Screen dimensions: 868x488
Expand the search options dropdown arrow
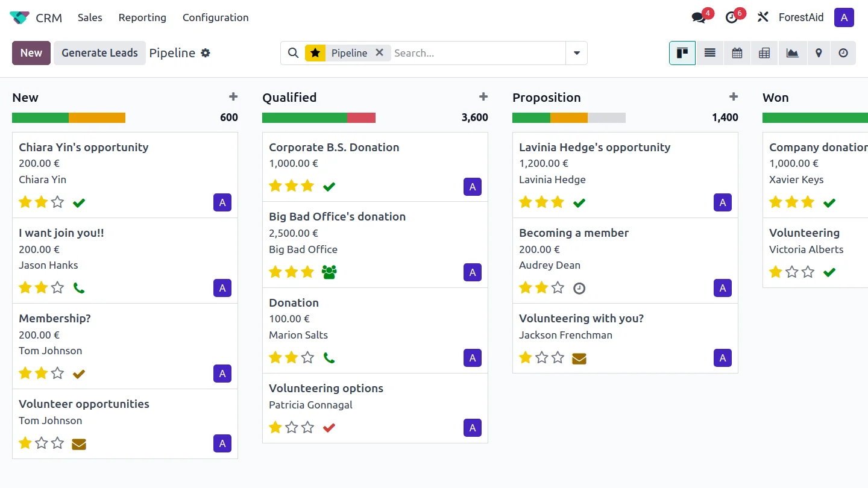click(576, 53)
